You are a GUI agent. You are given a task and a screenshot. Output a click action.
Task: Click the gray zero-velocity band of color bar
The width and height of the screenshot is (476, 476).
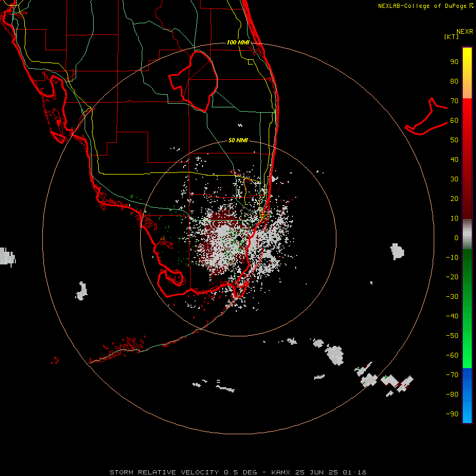(467, 234)
